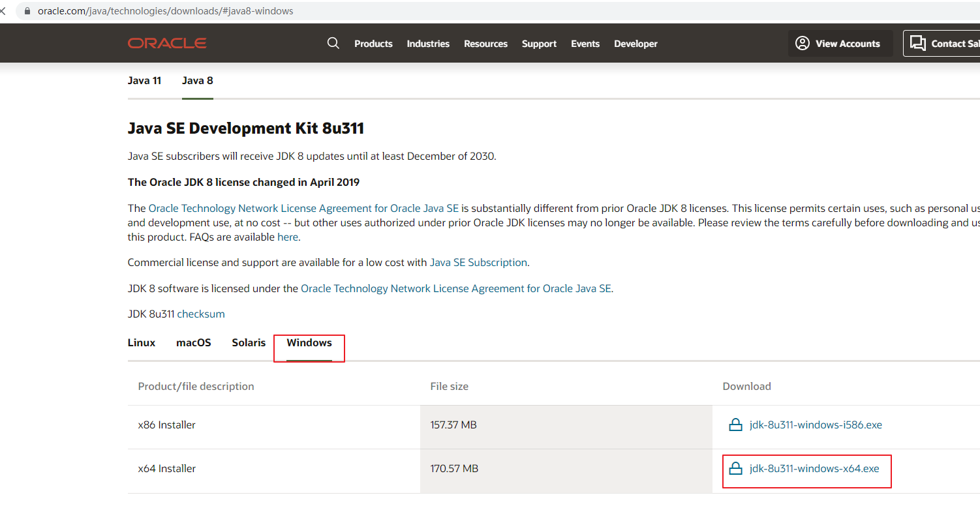Open the Industries menu
Image resolution: width=980 pixels, height=508 pixels.
[428, 44]
